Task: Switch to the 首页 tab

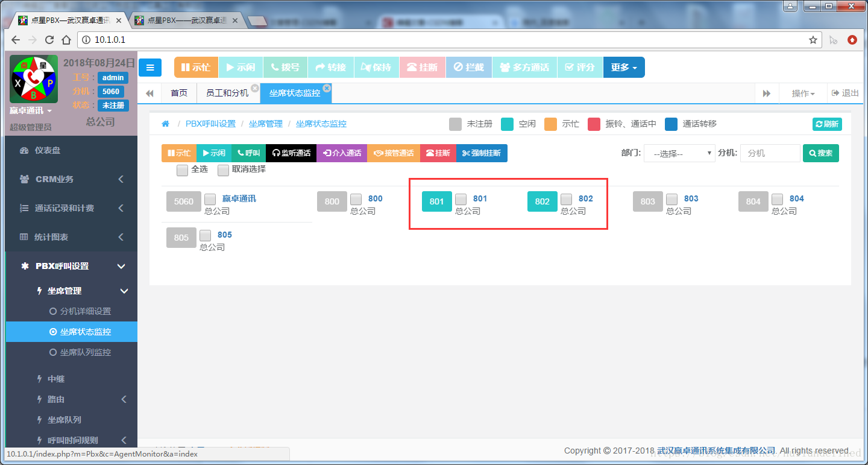Action: click(x=179, y=93)
